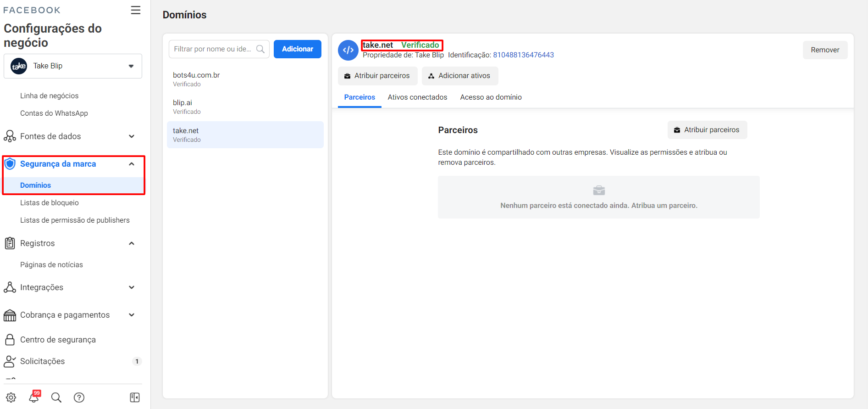Switch to the Ativos conectados tab
This screenshot has width=868, height=409.
[x=417, y=97]
